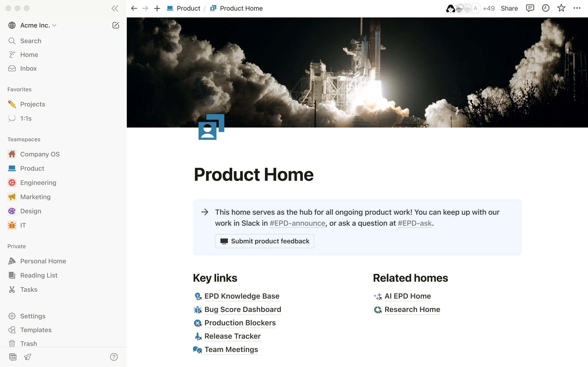Open the comments icon in top bar
588x367 pixels.
click(530, 8)
